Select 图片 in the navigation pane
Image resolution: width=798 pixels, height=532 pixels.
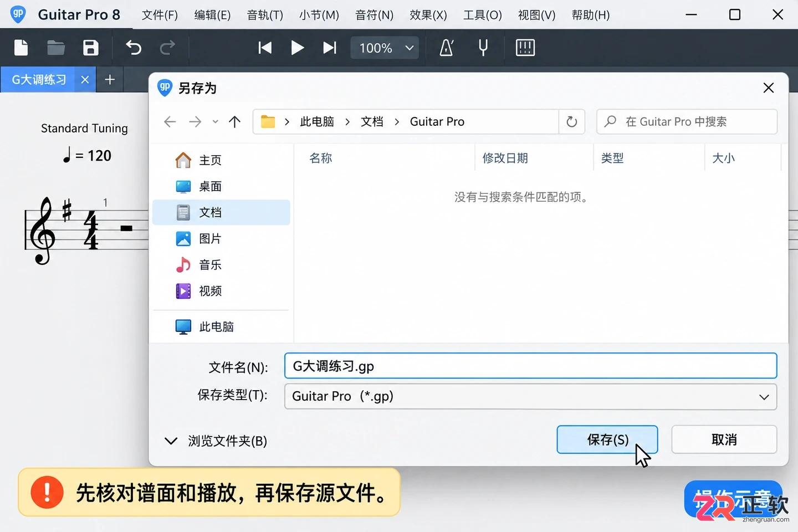(x=221, y=239)
